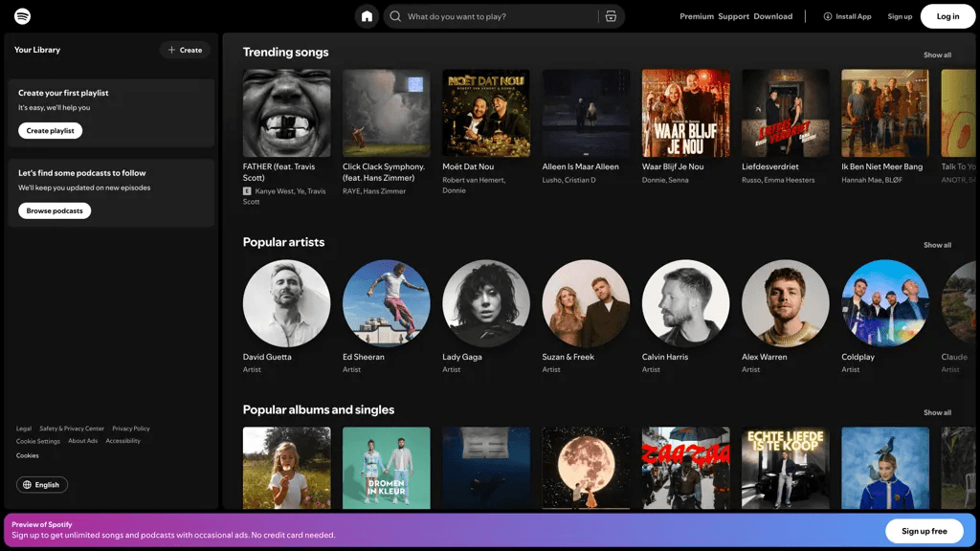Open Calvin Harris artist photo
The width and height of the screenshot is (980, 551).
685,303
